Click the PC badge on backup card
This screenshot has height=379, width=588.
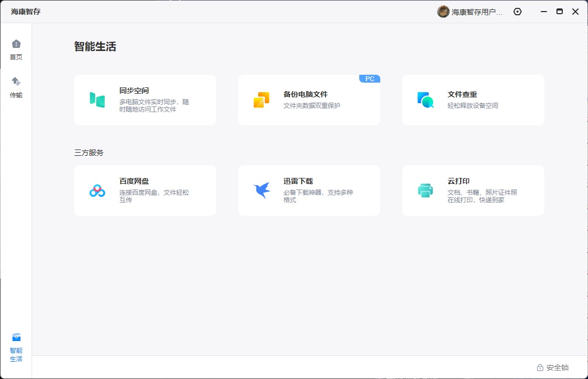370,78
